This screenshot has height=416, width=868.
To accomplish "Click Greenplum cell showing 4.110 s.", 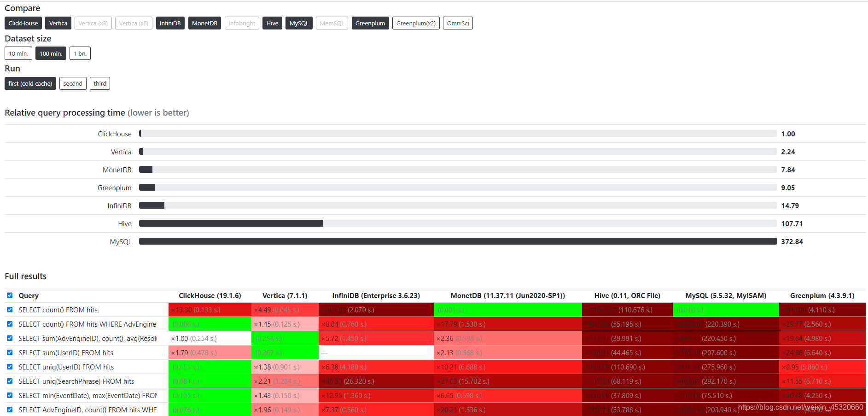I will [x=822, y=310].
